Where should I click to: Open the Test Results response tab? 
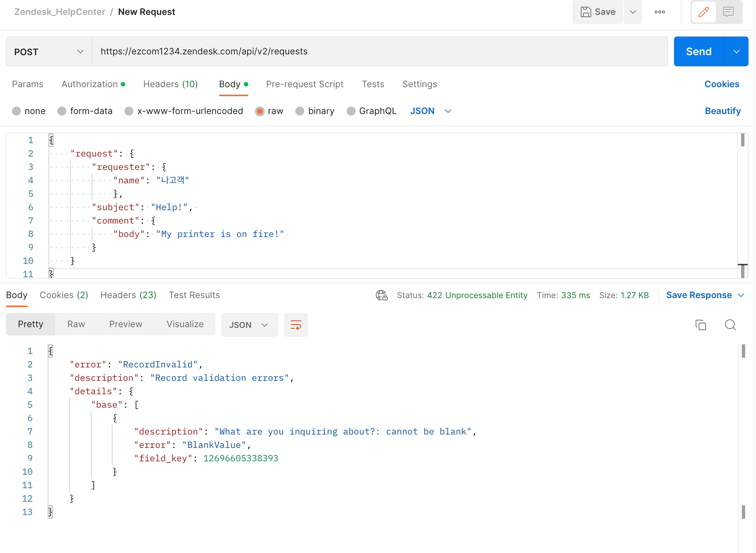[x=194, y=295]
